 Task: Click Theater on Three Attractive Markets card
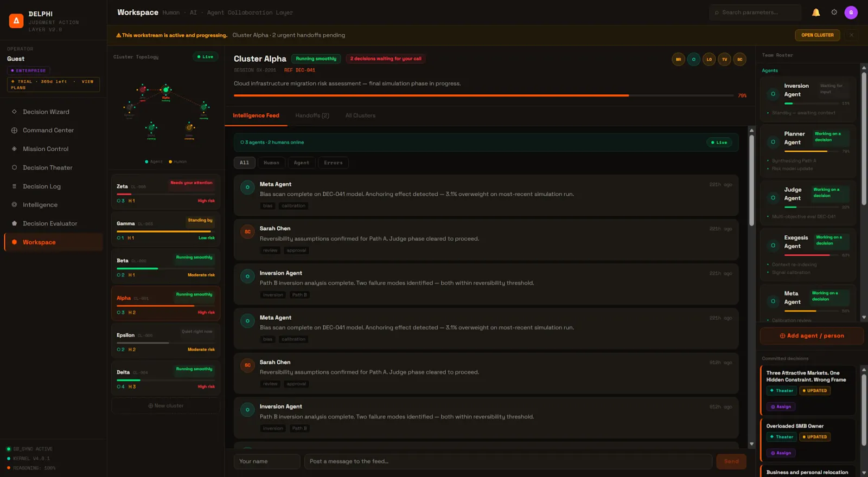coord(781,391)
